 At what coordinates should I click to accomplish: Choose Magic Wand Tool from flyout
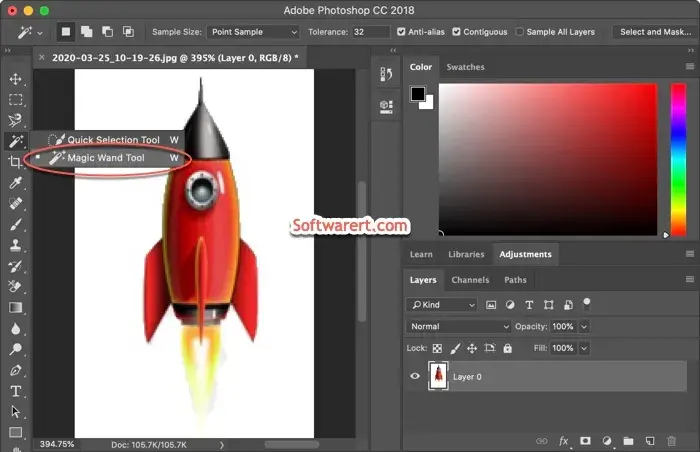(107, 158)
